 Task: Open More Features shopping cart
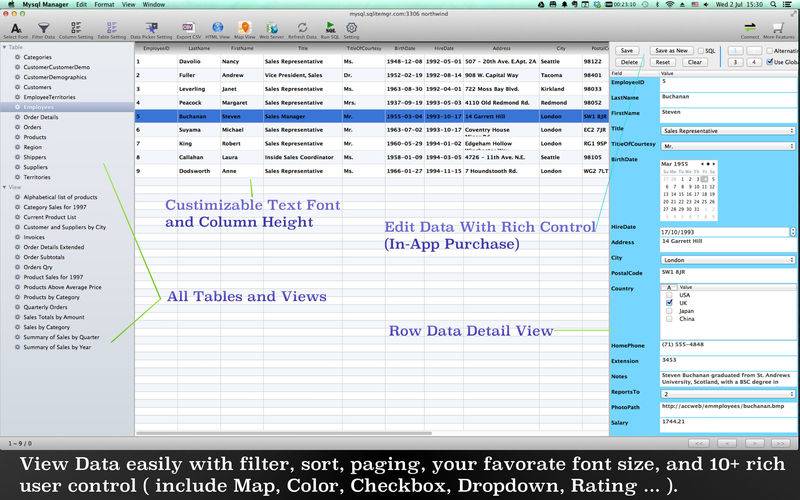coord(779,30)
